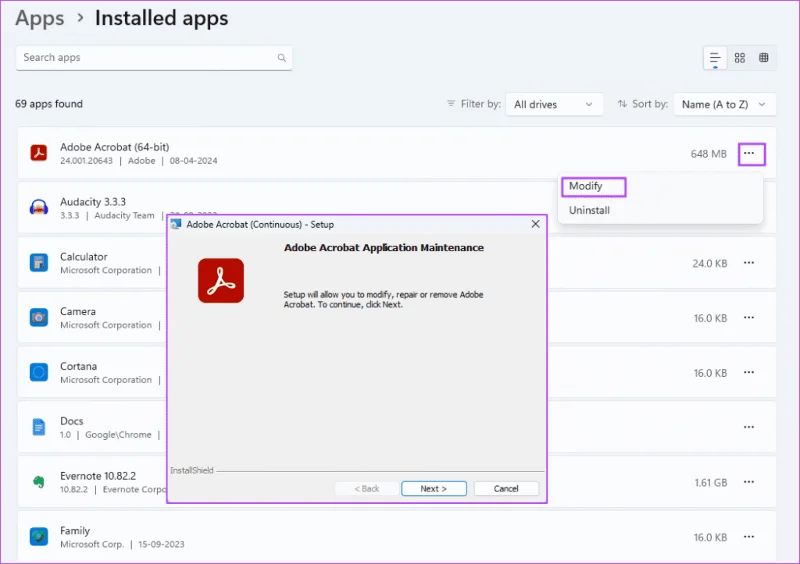This screenshot has height=564, width=800.
Task: Click the Calculator entry name
Action: pyautogui.click(x=84, y=257)
